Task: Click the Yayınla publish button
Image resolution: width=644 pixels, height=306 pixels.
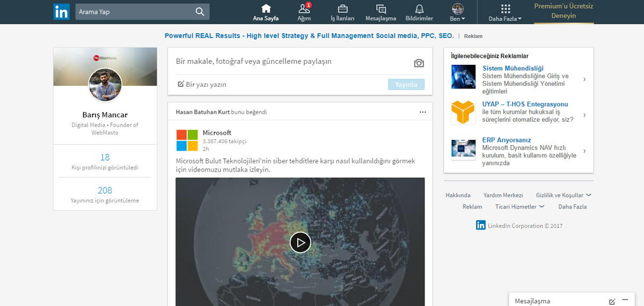Action: click(x=406, y=84)
